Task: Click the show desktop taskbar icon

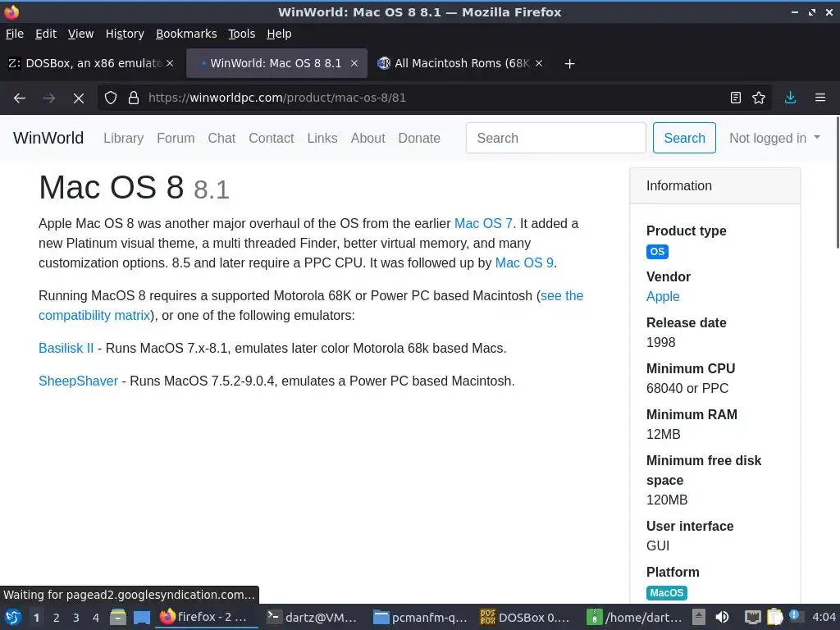Action: tap(141, 617)
